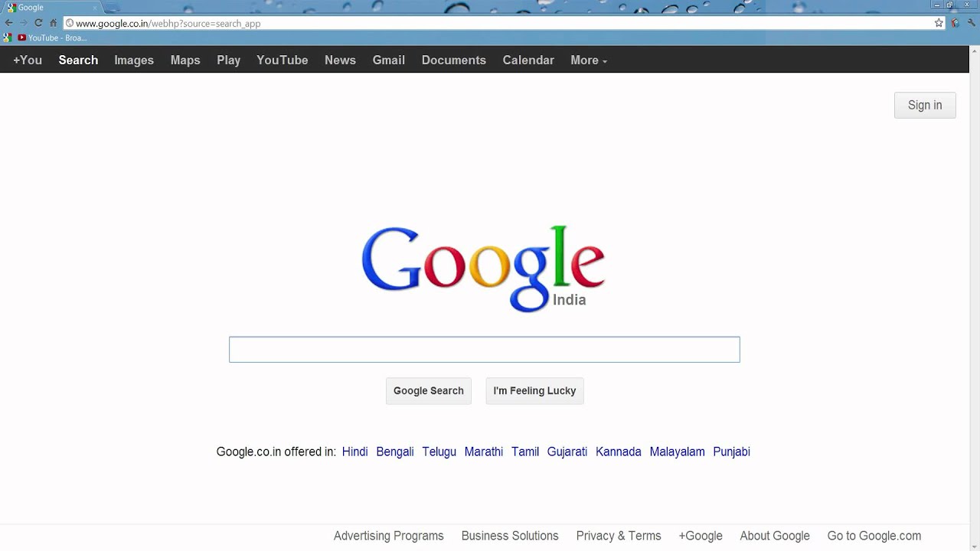Click the Google Search button
This screenshot has width=980, height=551.
(429, 390)
